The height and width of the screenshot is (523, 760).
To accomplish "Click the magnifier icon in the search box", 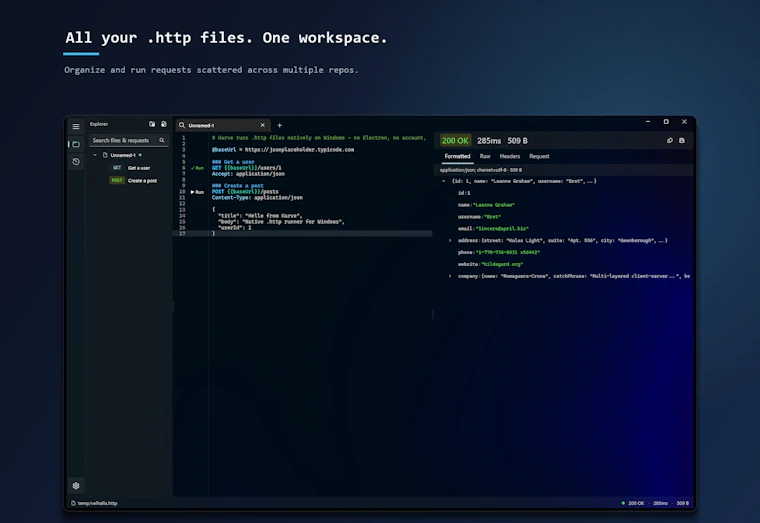I will pos(162,140).
